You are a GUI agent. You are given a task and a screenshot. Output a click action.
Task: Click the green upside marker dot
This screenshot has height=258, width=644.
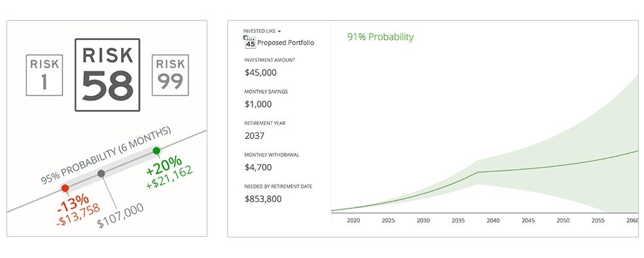click(x=156, y=151)
